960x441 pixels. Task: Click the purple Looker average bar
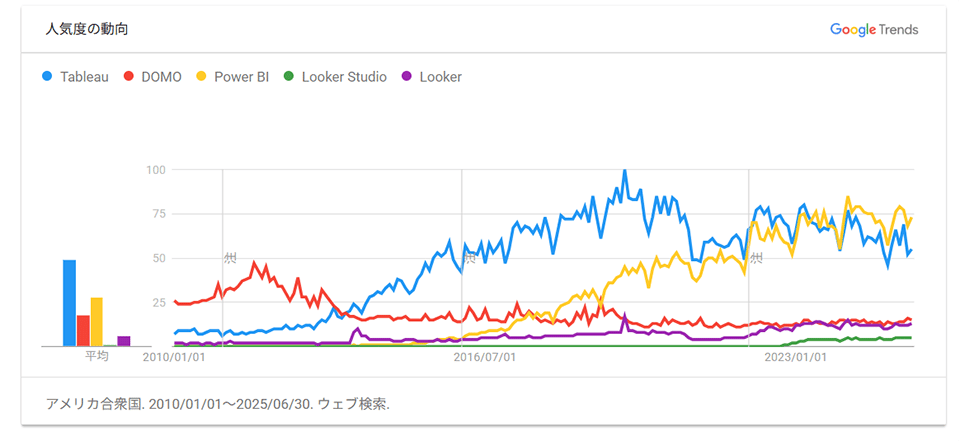click(124, 341)
